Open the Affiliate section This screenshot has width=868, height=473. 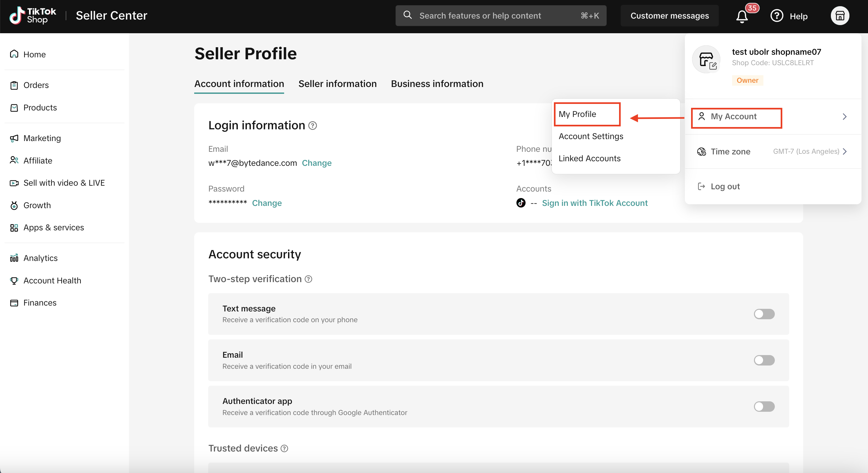pyautogui.click(x=37, y=160)
